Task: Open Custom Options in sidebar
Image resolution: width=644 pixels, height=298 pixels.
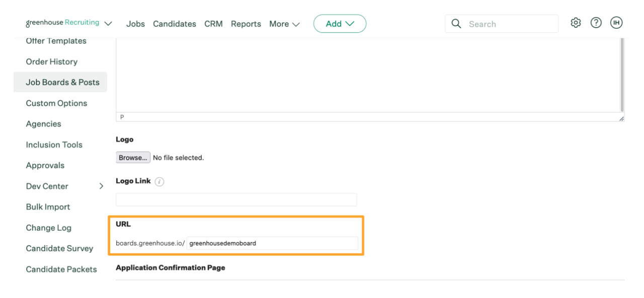Action: tap(56, 103)
